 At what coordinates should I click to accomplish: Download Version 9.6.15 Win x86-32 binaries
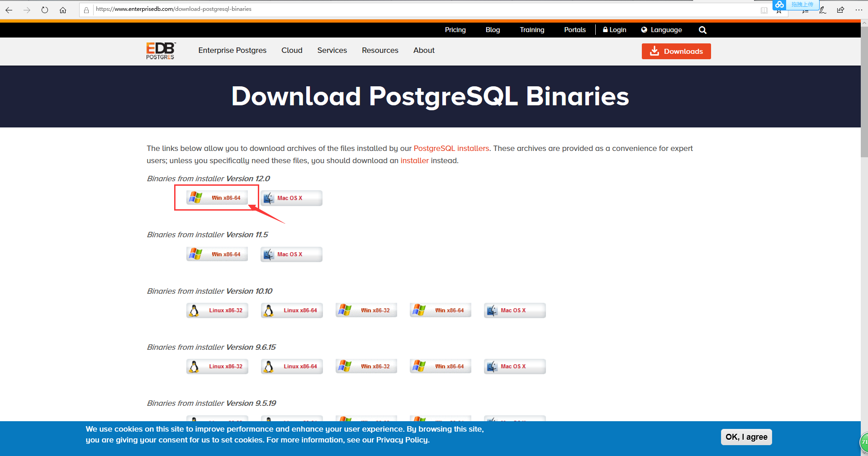pyautogui.click(x=366, y=367)
